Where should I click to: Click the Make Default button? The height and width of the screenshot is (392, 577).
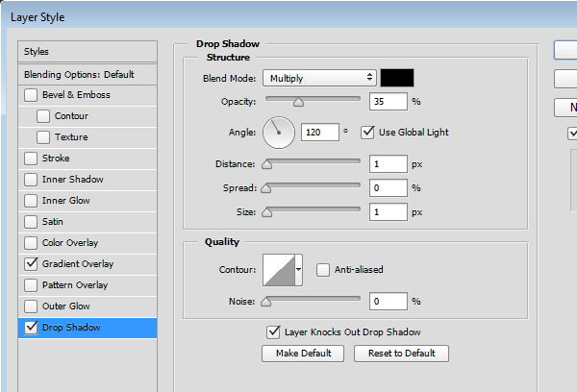[x=303, y=354]
